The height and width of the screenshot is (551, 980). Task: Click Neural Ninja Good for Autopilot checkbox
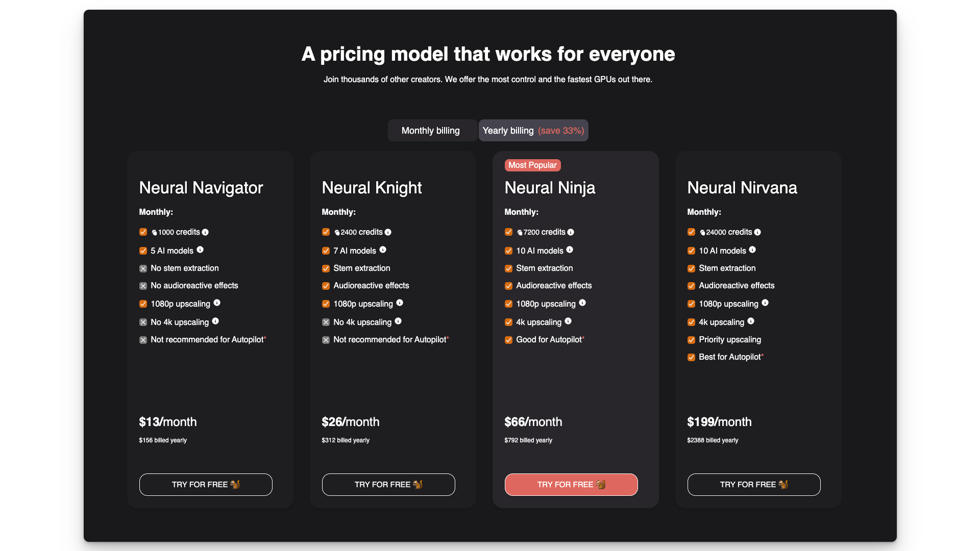(508, 340)
